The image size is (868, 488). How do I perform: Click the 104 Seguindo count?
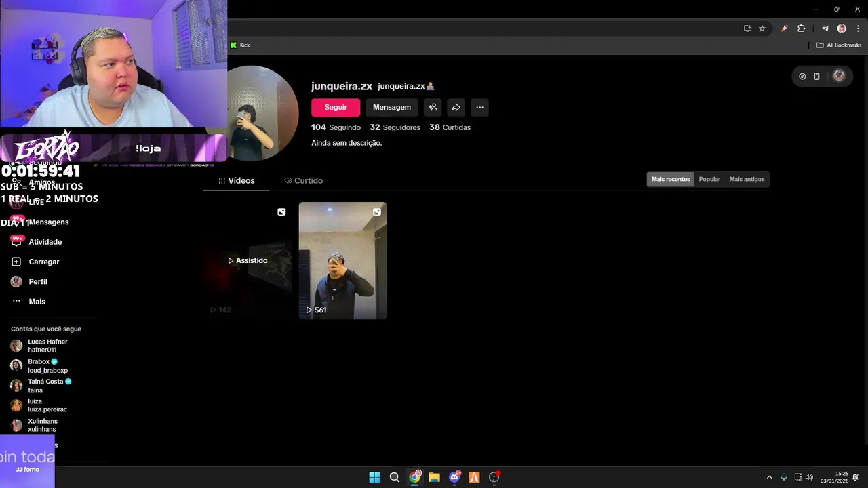click(336, 127)
